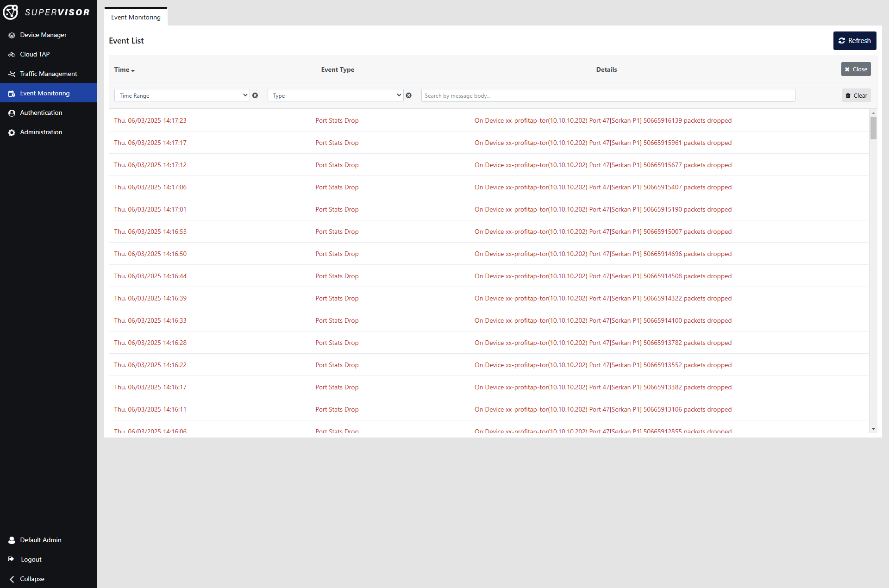
Task: Toggle Time column sort order
Action: pyautogui.click(x=124, y=69)
